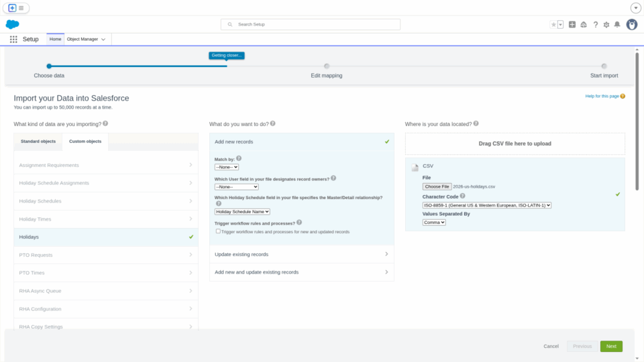The width and height of the screenshot is (644, 362).
Task: Open the question mark help menu
Action: point(595,25)
